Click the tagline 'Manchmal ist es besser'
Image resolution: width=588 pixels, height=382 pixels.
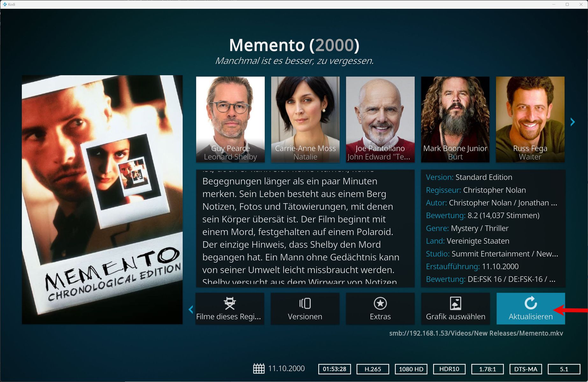pyautogui.click(x=294, y=61)
